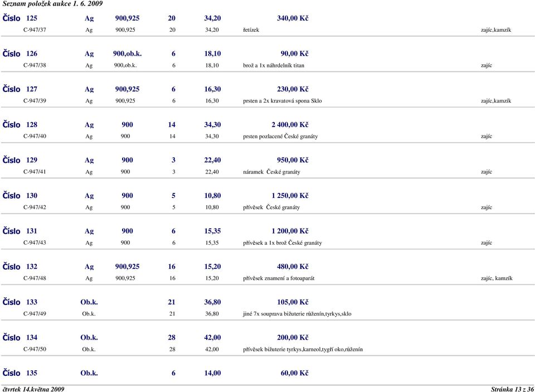Select price 200,00 Kč of lot 134
The height and width of the screenshot is (392, 535).
(x=293, y=337)
